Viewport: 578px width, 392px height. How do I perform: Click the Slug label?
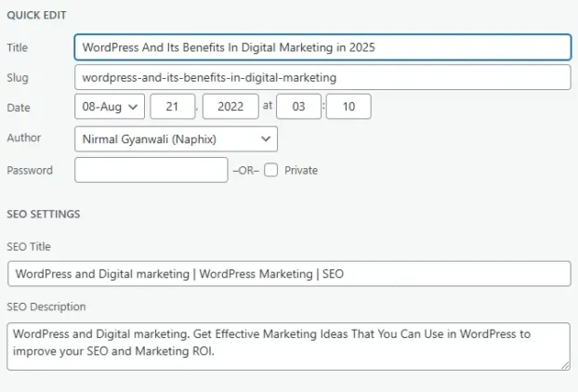point(18,78)
